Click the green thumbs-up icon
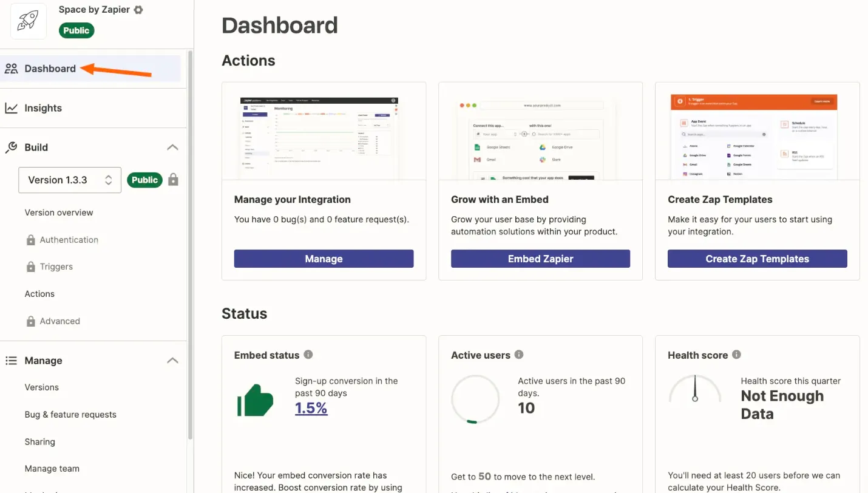Viewport: 868px width, 493px height. coord(255,400)
